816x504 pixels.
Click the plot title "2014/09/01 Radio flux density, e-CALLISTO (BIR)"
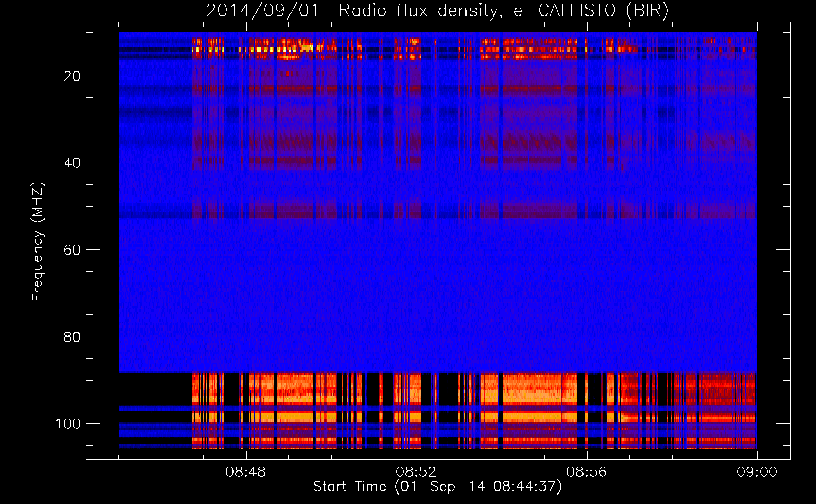pos(437,10)
